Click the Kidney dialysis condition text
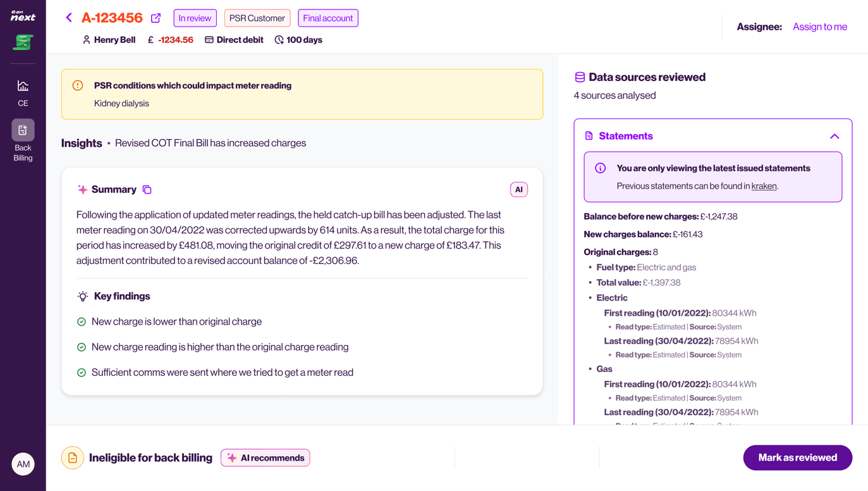Screen dimensions: 868x491 121,103
